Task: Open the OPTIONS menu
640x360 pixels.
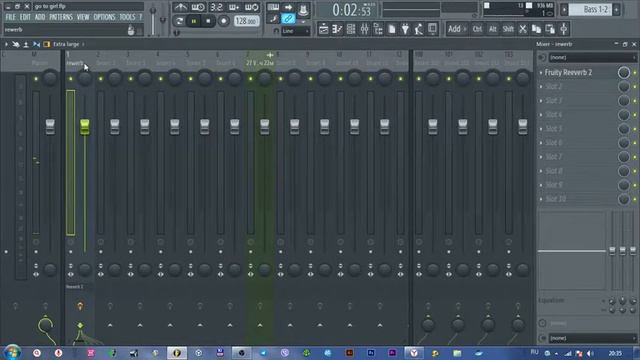Action: (x=104, y=17)
